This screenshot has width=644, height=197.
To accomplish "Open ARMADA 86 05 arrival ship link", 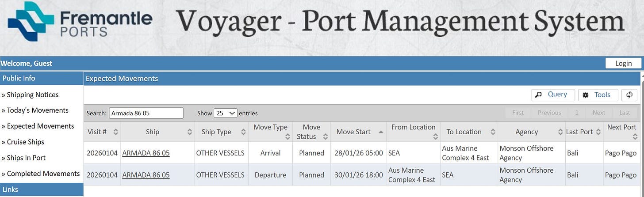I will tap(146, 153).
